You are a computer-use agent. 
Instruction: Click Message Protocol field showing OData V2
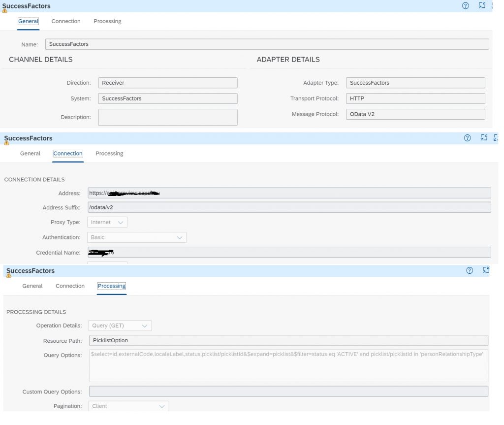415,114
